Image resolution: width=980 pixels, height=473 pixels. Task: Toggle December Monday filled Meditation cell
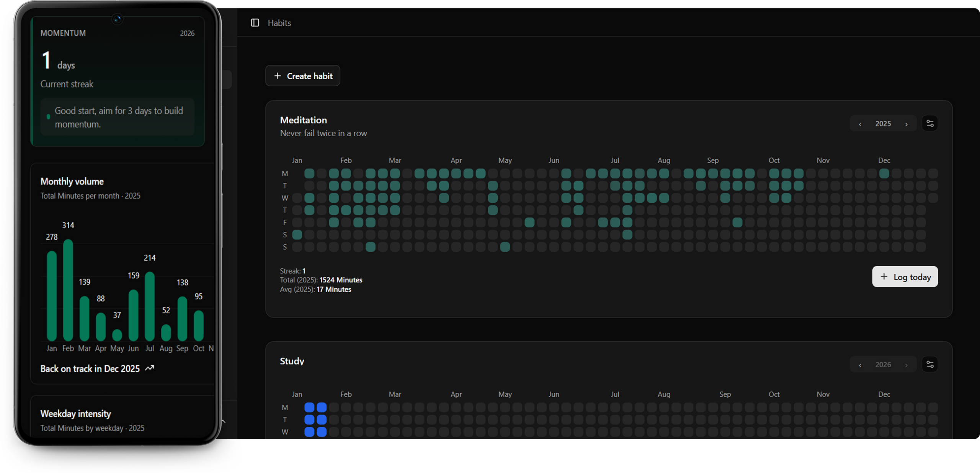coord(884,173)
